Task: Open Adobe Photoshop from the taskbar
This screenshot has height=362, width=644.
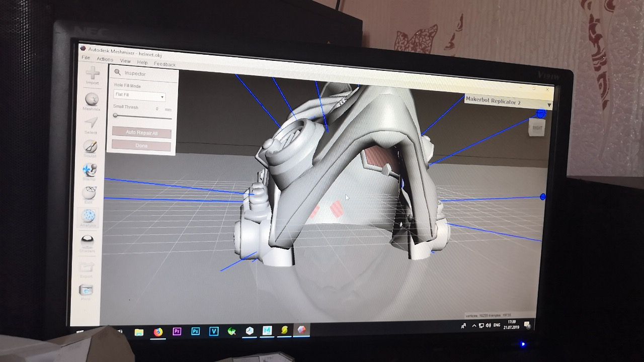Action: click(x=195, y=331)
